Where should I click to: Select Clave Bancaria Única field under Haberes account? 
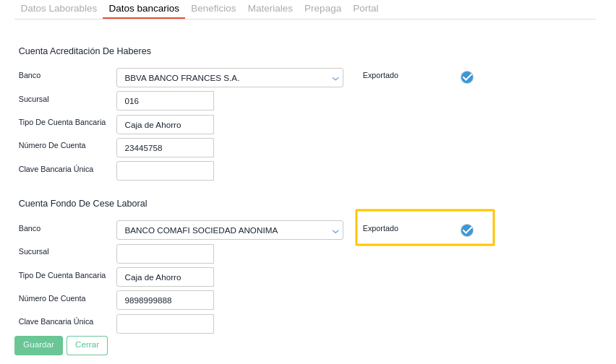(x=165, y=171)
